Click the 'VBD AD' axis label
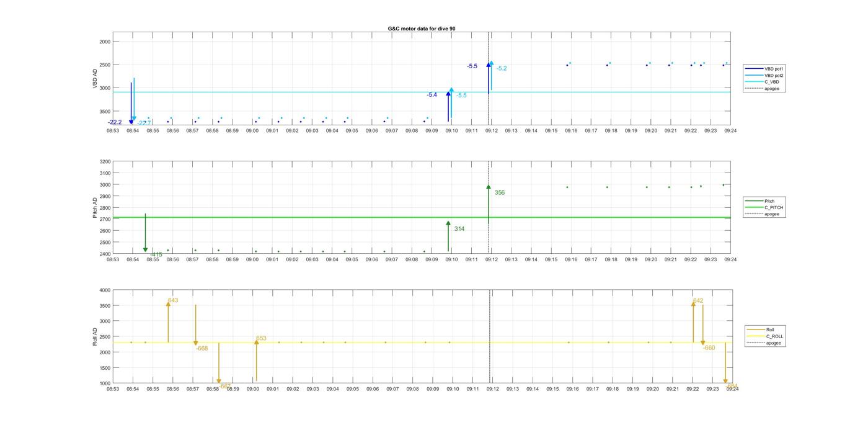The image size is (868, 430). coord(95,79)
